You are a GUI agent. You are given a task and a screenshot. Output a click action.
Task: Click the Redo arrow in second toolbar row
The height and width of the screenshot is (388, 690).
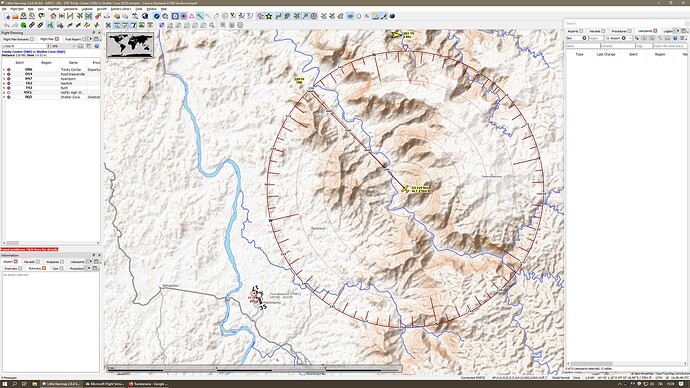[x=15, y=25]
